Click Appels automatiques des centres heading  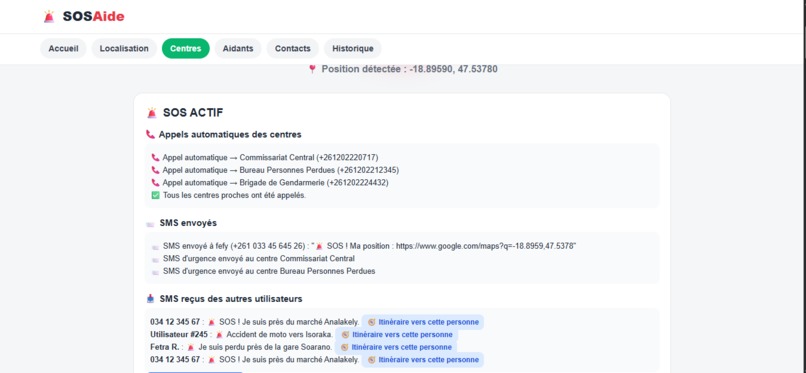(x=230, y=135)
